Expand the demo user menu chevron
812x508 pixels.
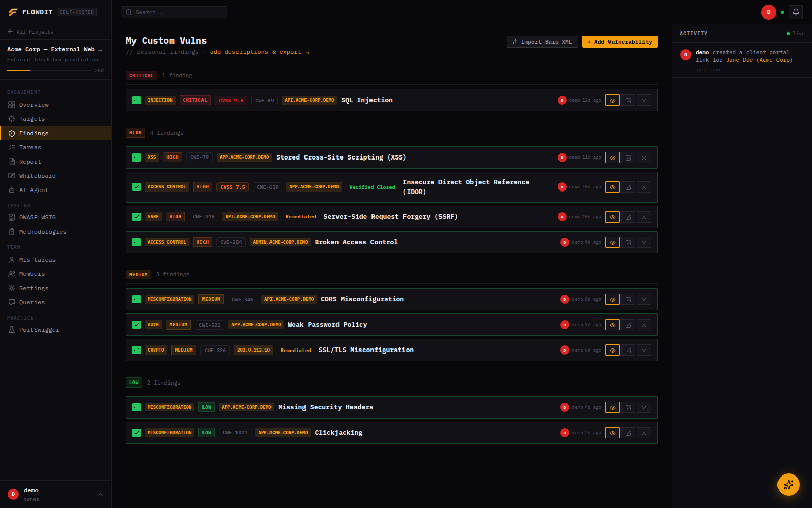(100, 494)
